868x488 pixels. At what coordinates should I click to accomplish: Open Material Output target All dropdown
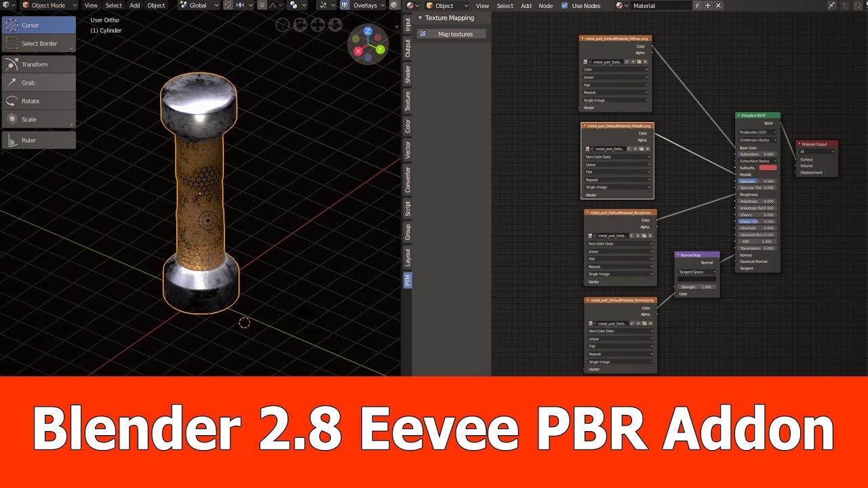tap(816, 152)
